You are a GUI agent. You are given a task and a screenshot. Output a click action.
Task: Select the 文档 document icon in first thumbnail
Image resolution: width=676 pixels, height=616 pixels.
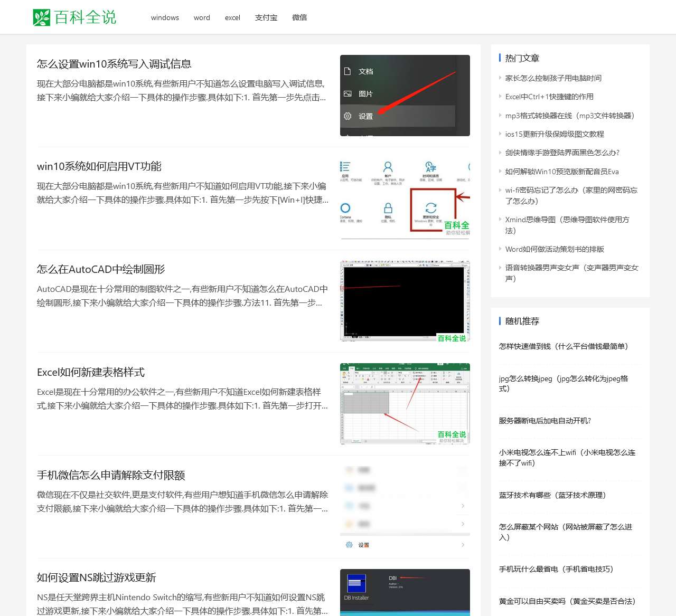[347, 71]
